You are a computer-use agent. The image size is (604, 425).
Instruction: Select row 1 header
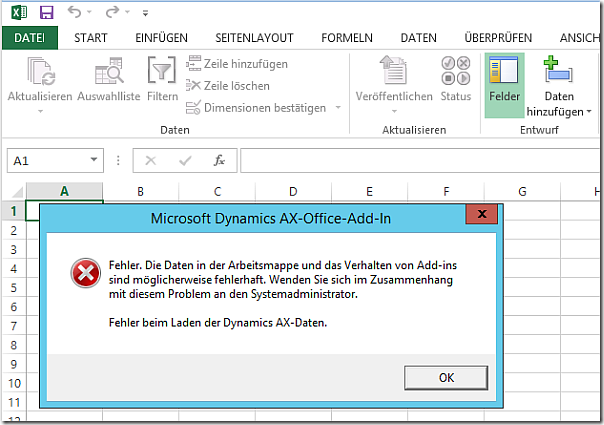click(13, 211)
